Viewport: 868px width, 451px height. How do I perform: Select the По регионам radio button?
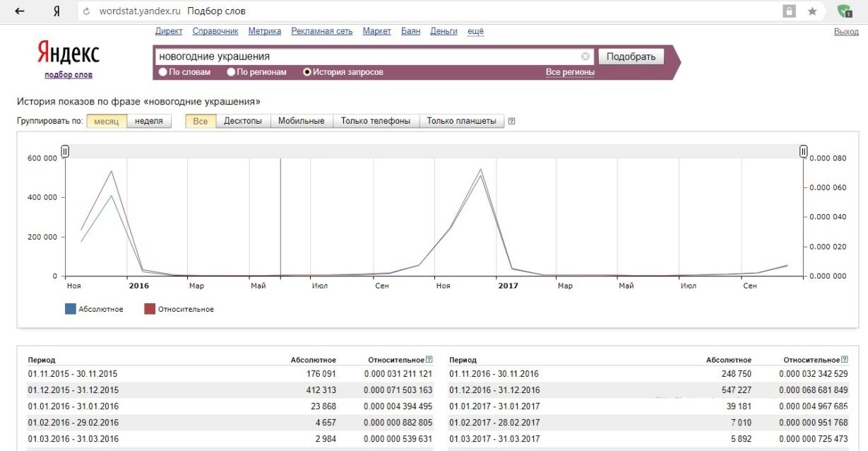pyautogui.click(x=230, y=72)
